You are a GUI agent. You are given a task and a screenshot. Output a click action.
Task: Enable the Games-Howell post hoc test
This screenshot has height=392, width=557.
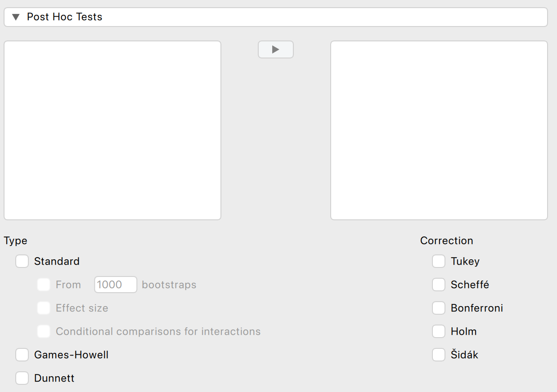coord(22,355)
